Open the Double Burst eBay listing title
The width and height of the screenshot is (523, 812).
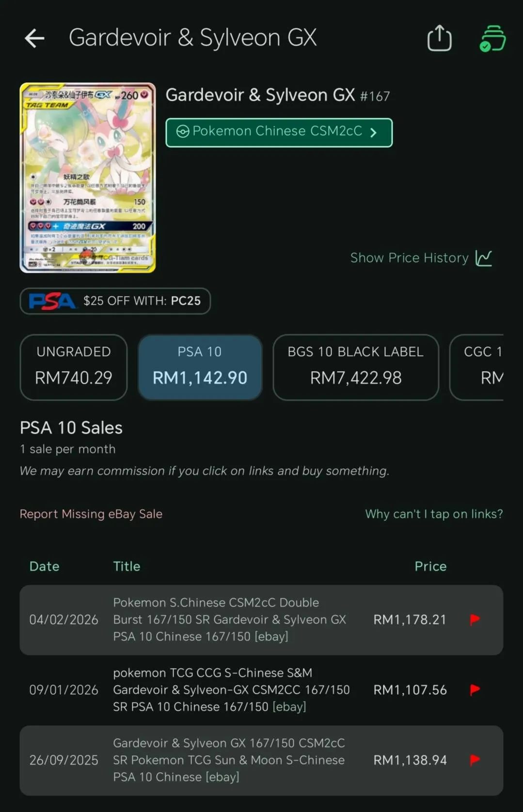(x=230, y=619)
